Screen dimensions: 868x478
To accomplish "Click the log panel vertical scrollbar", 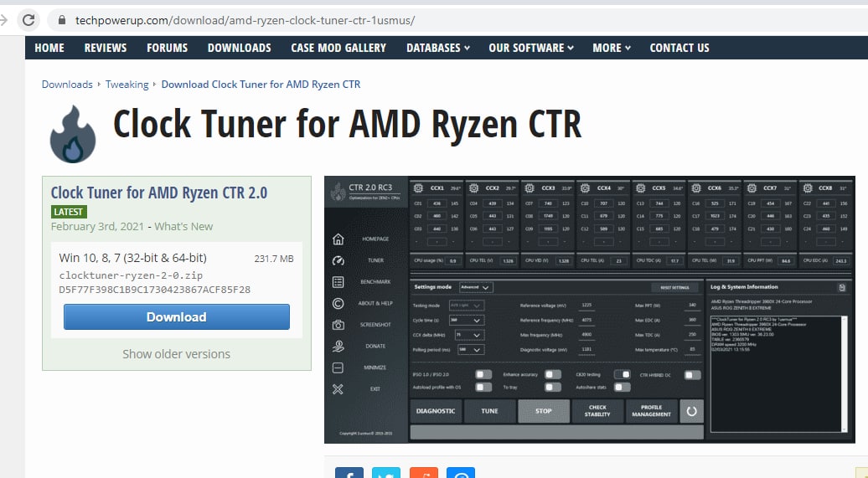I will click(845, 374).
